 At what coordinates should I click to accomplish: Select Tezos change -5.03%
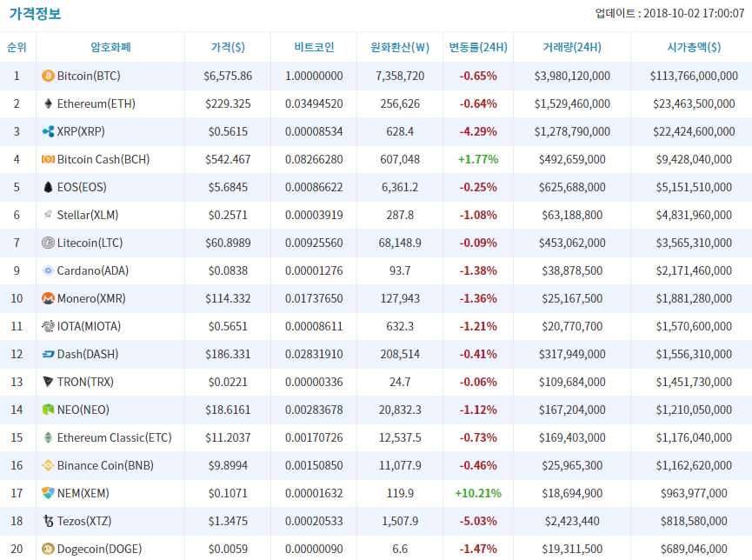point(478,521)
